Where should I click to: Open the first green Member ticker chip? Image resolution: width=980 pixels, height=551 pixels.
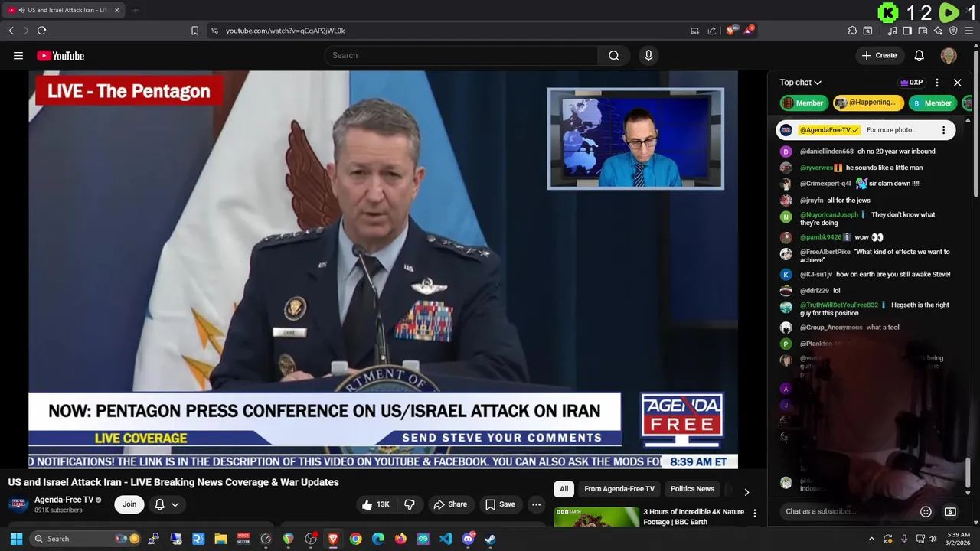[x=802, y=103]
